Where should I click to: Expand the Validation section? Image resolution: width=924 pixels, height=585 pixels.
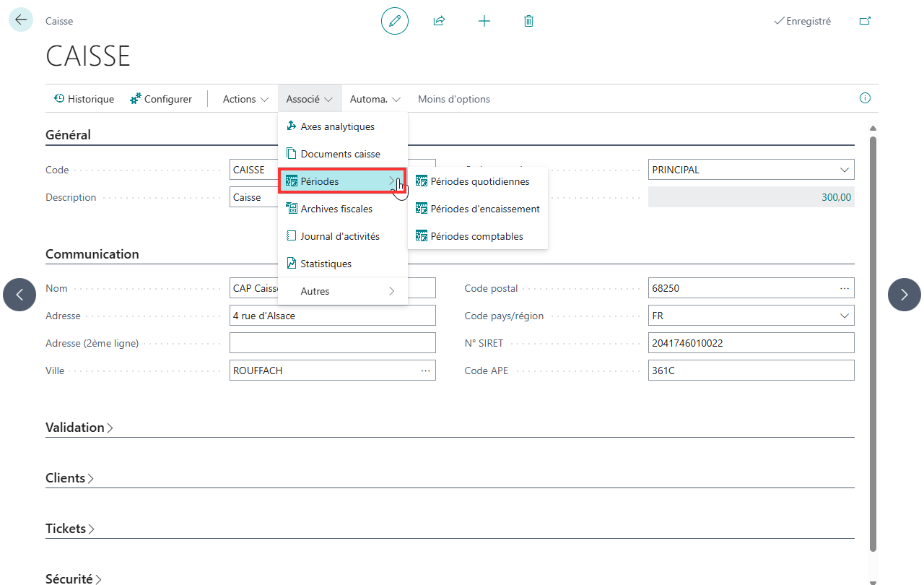[79, 428]
